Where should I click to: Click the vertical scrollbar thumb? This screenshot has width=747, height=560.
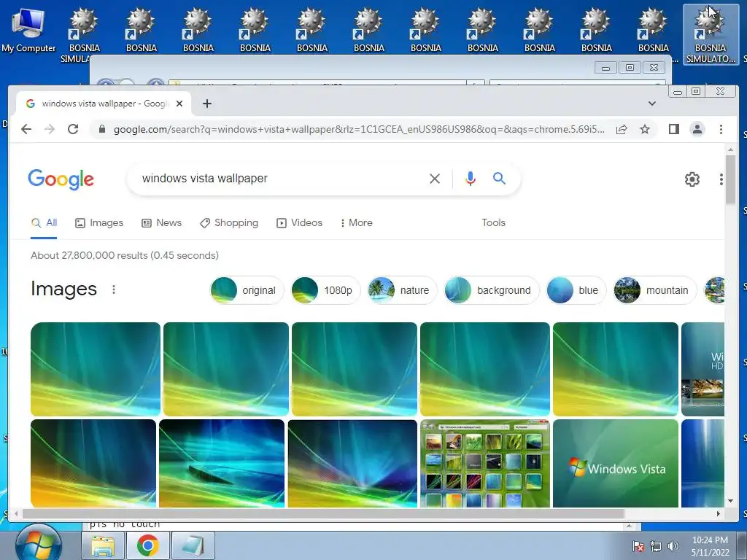(x=730, y=179)
